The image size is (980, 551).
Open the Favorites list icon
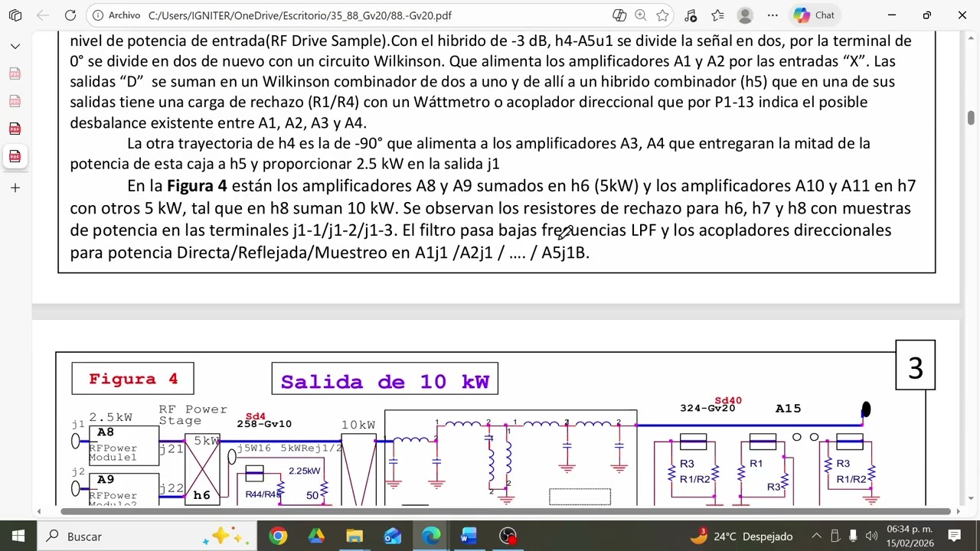[717, 15]
